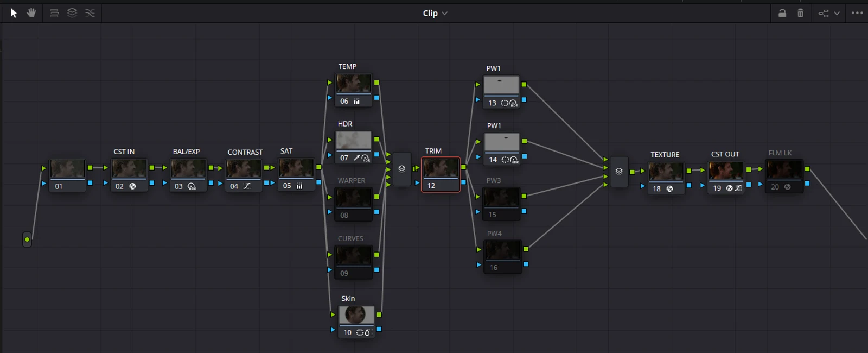Click the qualifier badge icon on node 07

point(357,158)
